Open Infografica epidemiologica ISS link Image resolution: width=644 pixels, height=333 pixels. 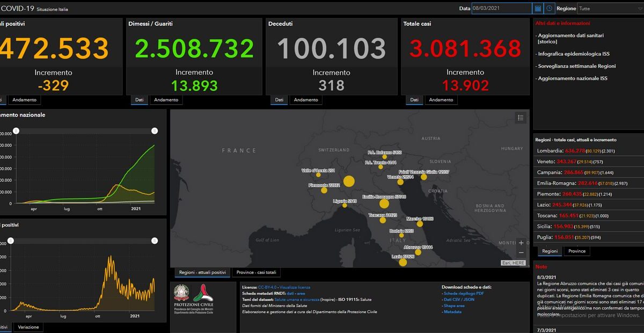[573, 54]
